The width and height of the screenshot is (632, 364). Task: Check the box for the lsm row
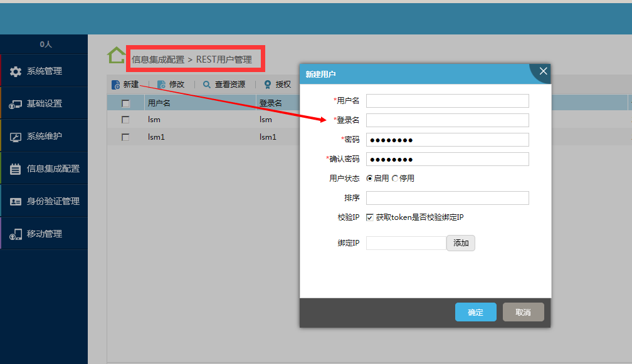tap(125, 120)
